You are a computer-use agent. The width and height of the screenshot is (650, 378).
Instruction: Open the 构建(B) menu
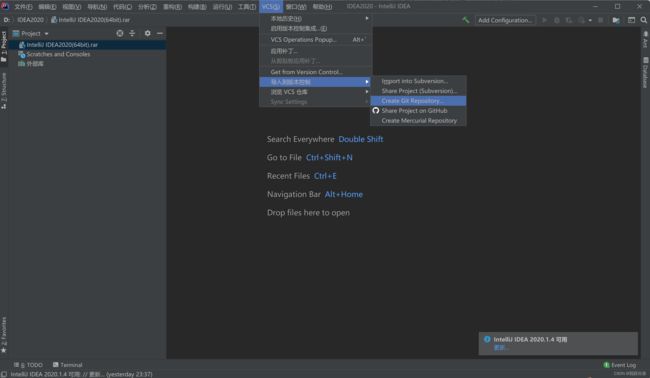click(197, 7)
